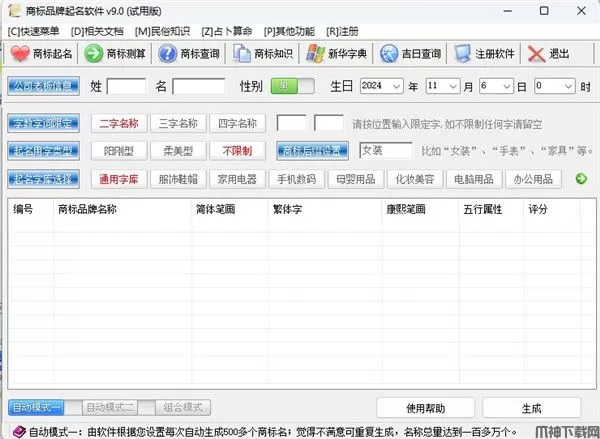Click the 公司老板信息 button
This screenshot has width=600, height=439.
(44, 86)
